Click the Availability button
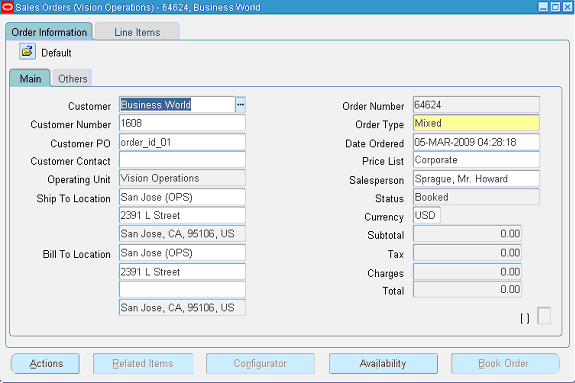Screen dimensions: 575x383 tap(383, 364)
